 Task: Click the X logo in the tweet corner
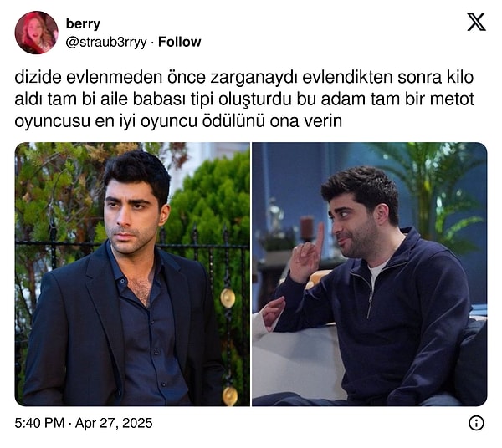pos(476,22)
